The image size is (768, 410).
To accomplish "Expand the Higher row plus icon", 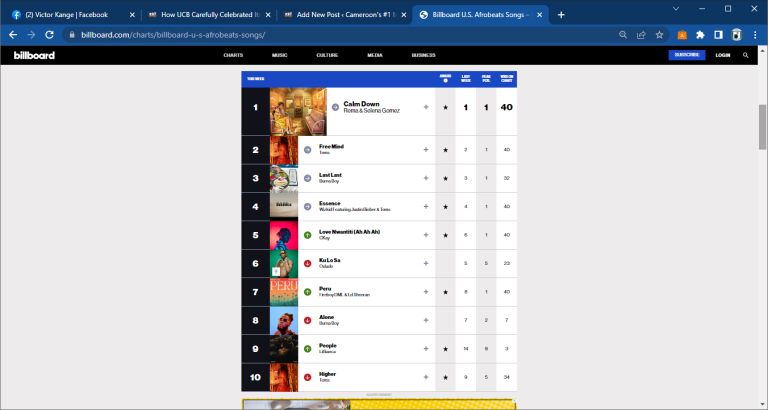I will pos(426,377).
